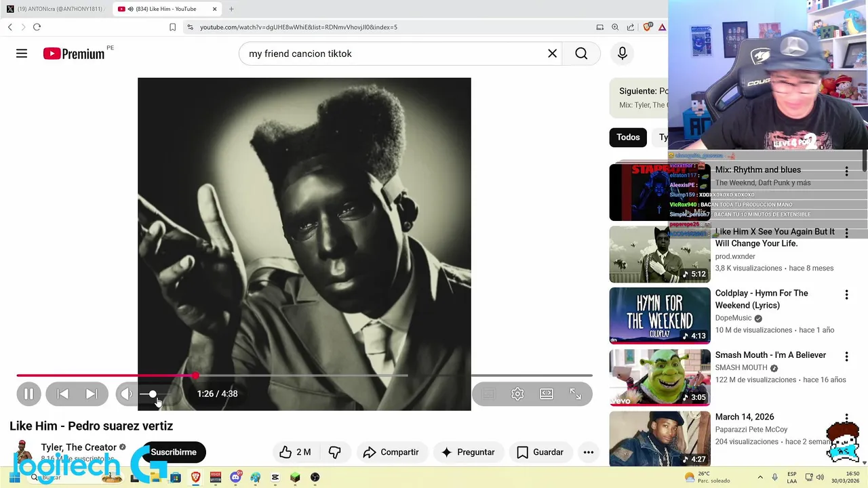
Task: Open a new browser tab
Action: [x=231, y=9]
